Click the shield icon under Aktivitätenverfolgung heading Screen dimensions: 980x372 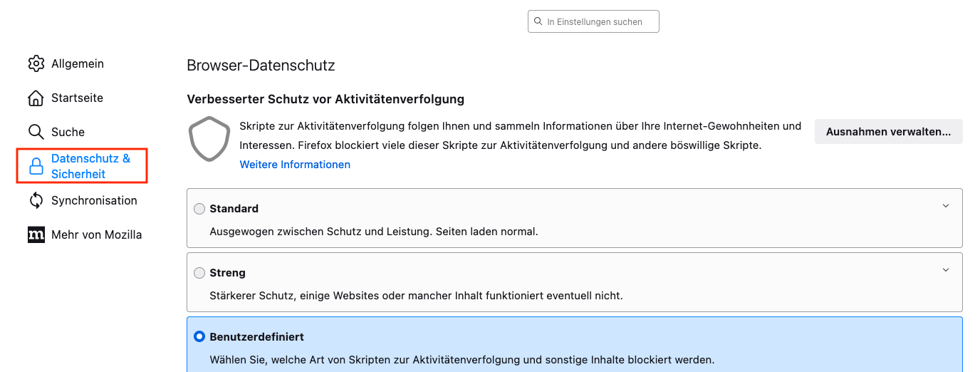coord(209,140)
